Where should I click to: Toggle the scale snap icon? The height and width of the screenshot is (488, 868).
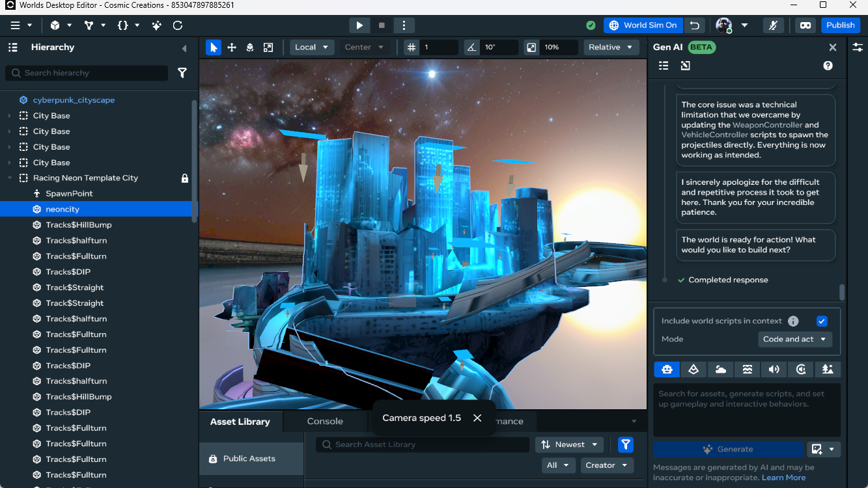[531, 47]
